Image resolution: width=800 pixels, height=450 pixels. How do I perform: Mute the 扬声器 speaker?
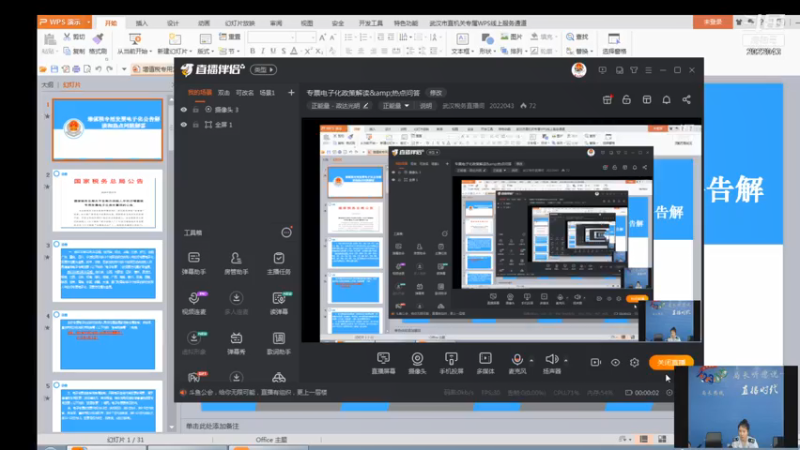coord(552,363)
